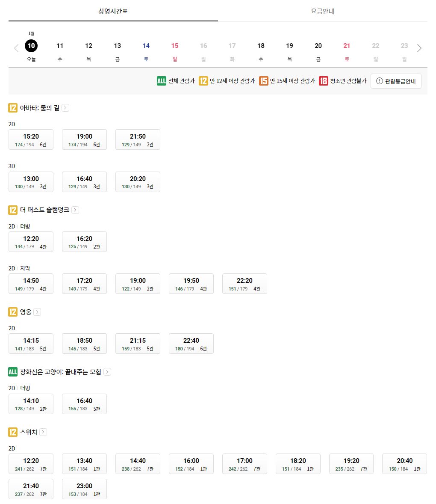Select date 12 목
Image resolution: width=436 pixels, height=504 pixels.
tap(88, 51)
